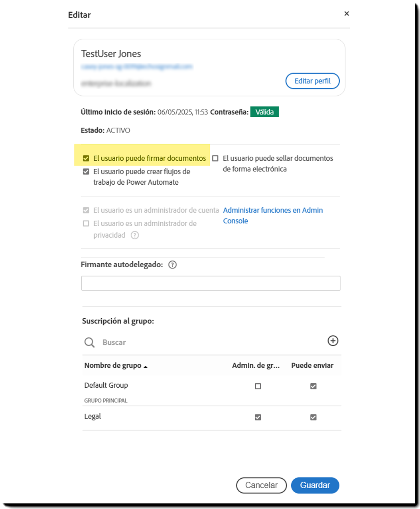Image resolution: width=420 pixels, height=509 pixels.
Task: Click the 'administrador de cuenta' checkbox
Action: point(86,210)
